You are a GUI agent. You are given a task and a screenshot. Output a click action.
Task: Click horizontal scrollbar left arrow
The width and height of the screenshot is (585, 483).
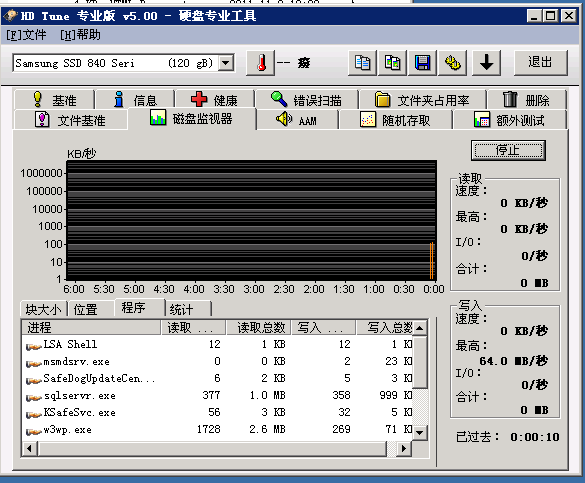click(x=30, y=448)
